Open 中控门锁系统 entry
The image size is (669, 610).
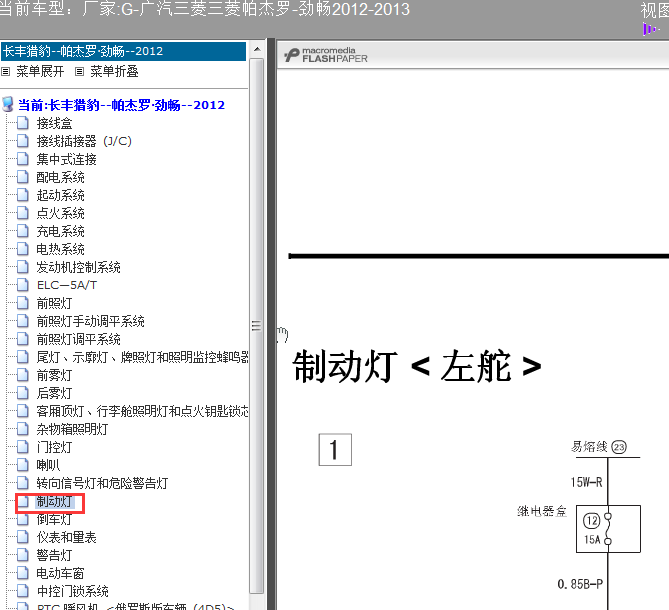click(72, 591)
